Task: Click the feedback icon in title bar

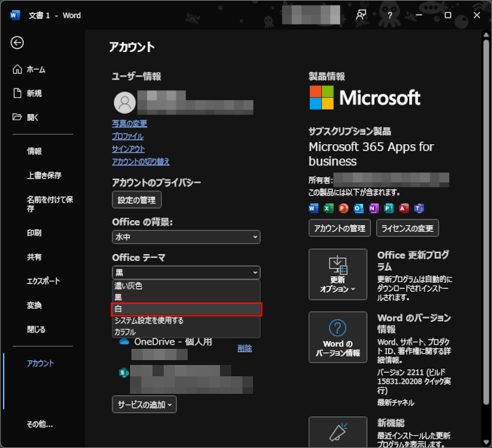Action: click(361, 14)
